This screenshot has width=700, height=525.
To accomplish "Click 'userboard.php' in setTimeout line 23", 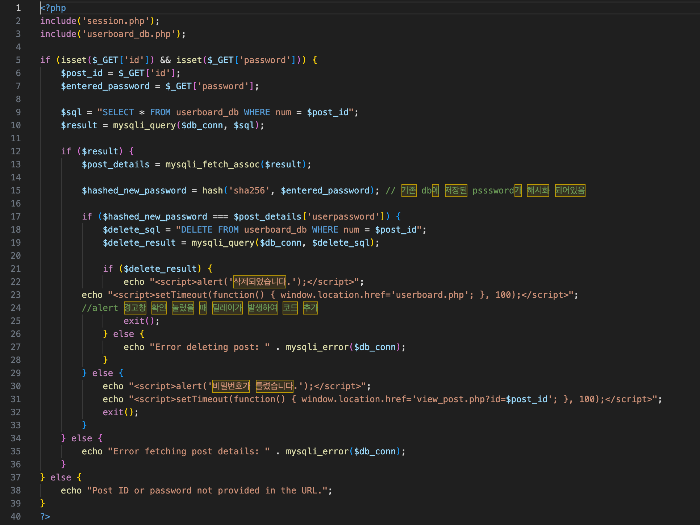I will [x=429, y=295].
